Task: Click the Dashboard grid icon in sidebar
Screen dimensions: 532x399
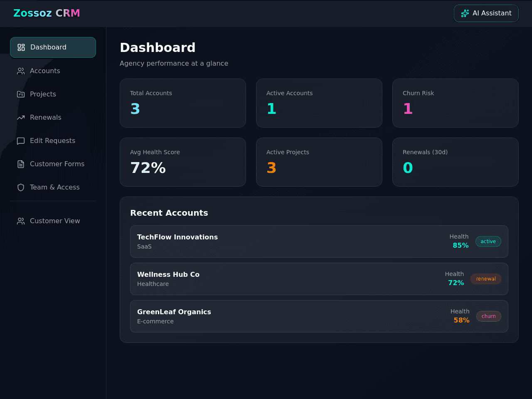Action: [x=21, y=47]
